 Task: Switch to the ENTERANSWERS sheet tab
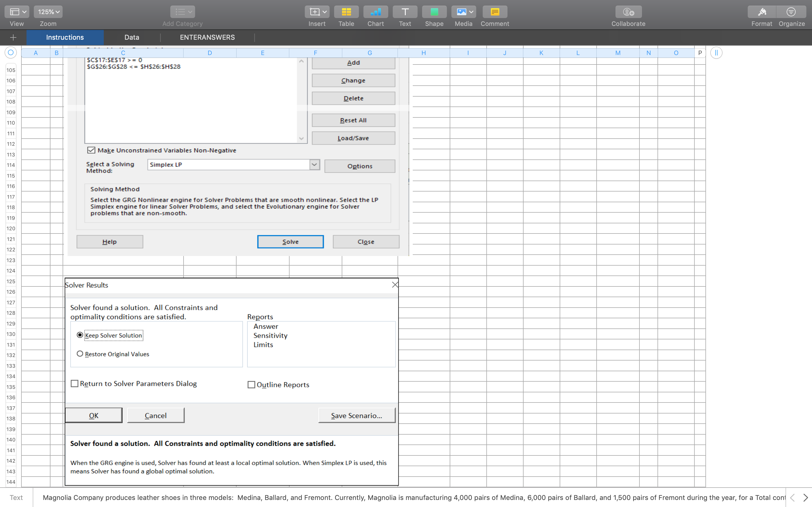tap(207, 37)
